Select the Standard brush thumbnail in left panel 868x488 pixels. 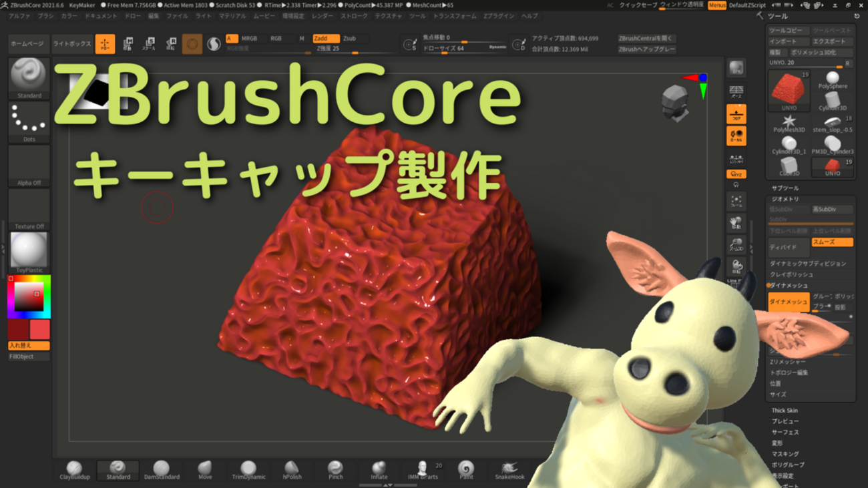29,79
